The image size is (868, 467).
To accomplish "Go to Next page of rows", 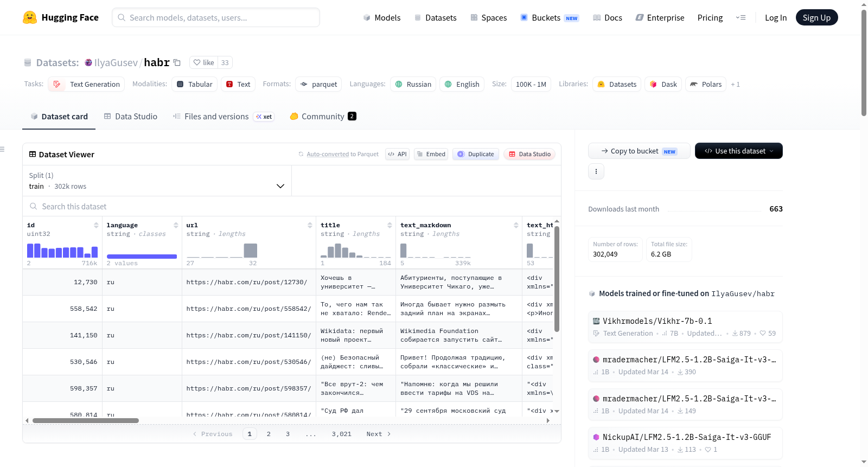I will [378, 434].
